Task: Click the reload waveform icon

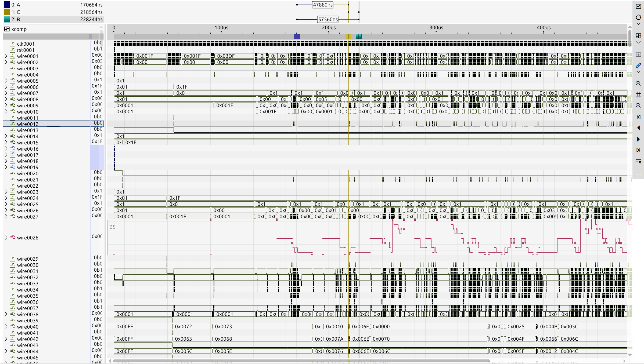Action: tap(638, 17)
